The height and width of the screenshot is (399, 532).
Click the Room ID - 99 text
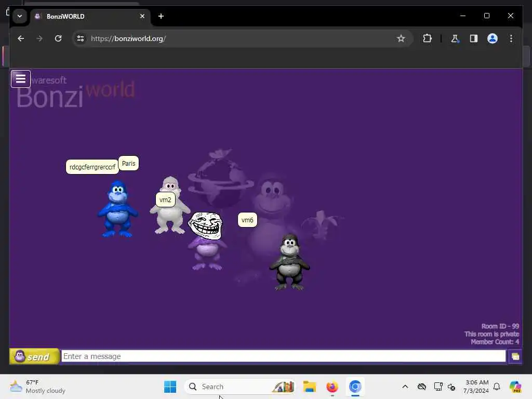[500, 326]
